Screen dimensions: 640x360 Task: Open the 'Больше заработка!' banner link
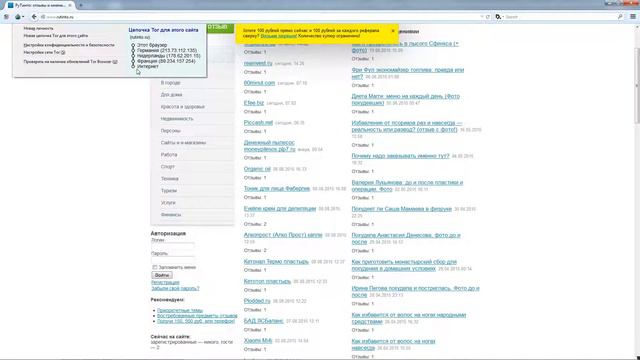coord(279,36)
